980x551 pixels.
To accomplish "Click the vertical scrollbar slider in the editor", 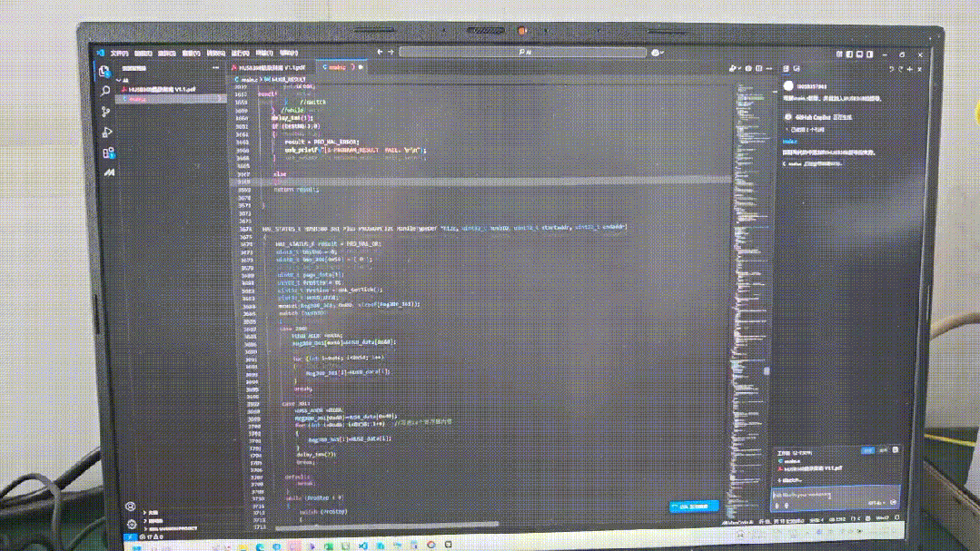I will tap(767, 370).
